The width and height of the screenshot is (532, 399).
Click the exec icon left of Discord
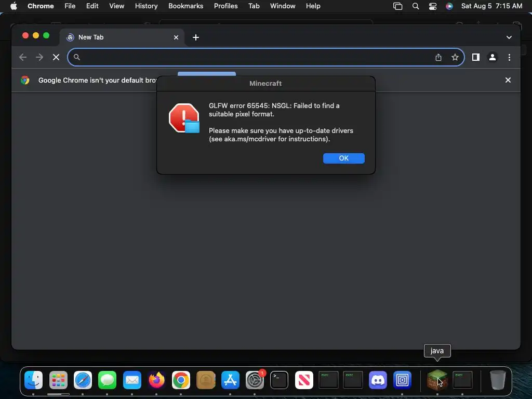353,380
